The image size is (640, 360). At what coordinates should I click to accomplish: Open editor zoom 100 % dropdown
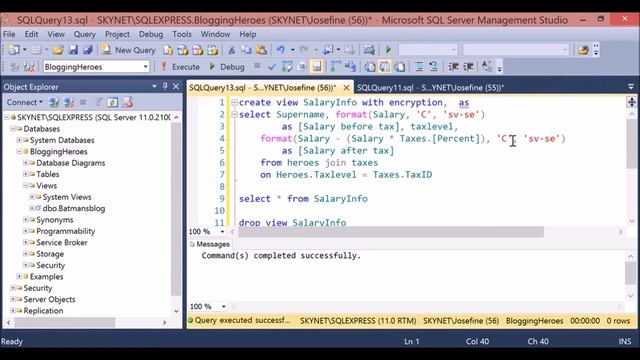point(222,231)
